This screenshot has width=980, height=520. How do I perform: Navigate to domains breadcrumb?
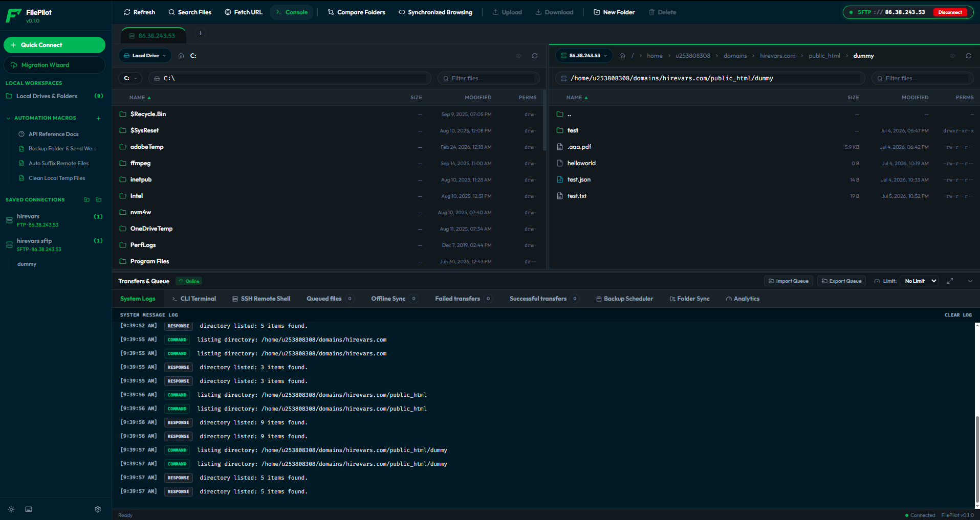pyautogui.click(x=735, y=56)
